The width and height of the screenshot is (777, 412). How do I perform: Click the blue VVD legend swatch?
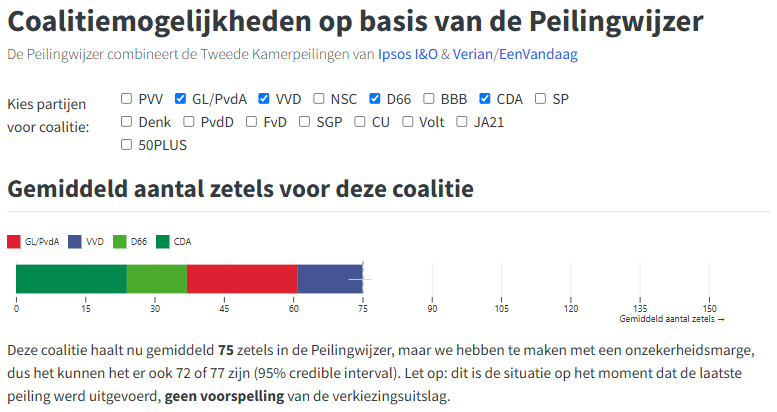click(76, 242)
